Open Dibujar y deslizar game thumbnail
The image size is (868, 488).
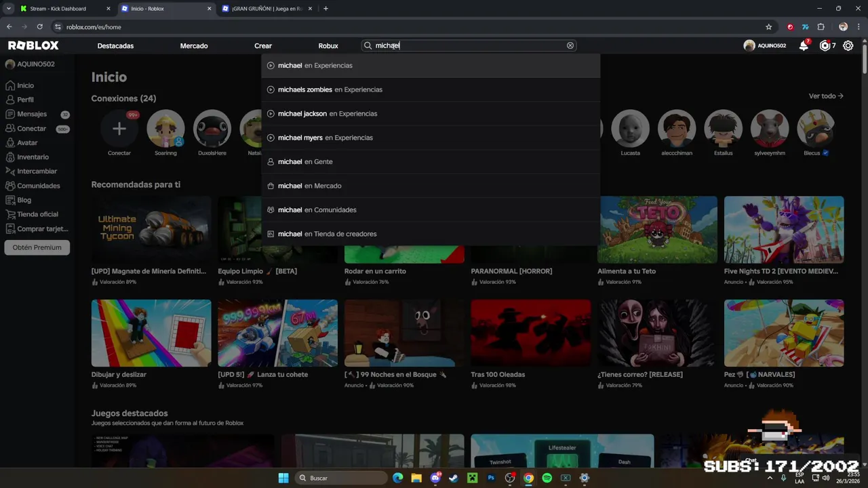click(151, 333)
